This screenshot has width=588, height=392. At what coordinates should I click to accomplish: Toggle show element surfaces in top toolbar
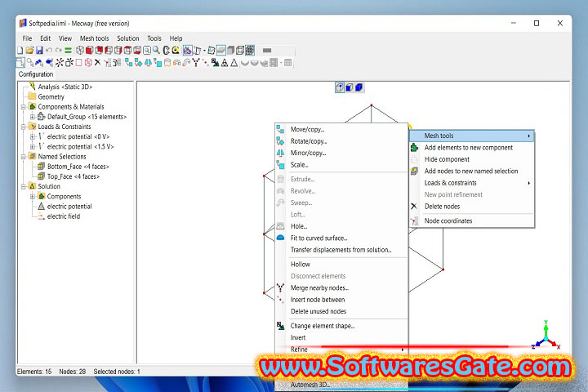pos(221,51)
